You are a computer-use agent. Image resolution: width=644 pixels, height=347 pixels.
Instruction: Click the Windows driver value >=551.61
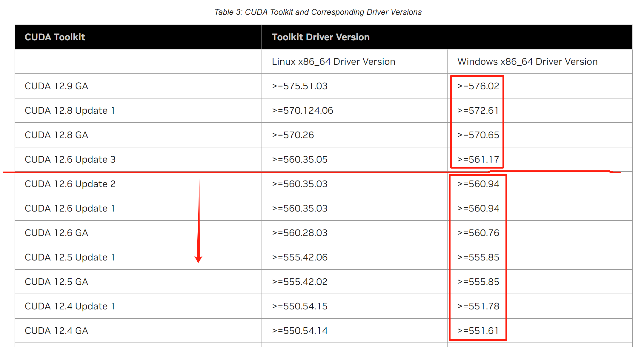tap(478, 331)
